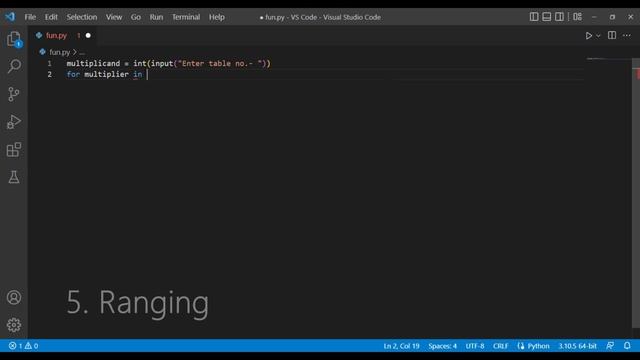
Task: Change line ending via CRLF
Action: coord(500,346)
